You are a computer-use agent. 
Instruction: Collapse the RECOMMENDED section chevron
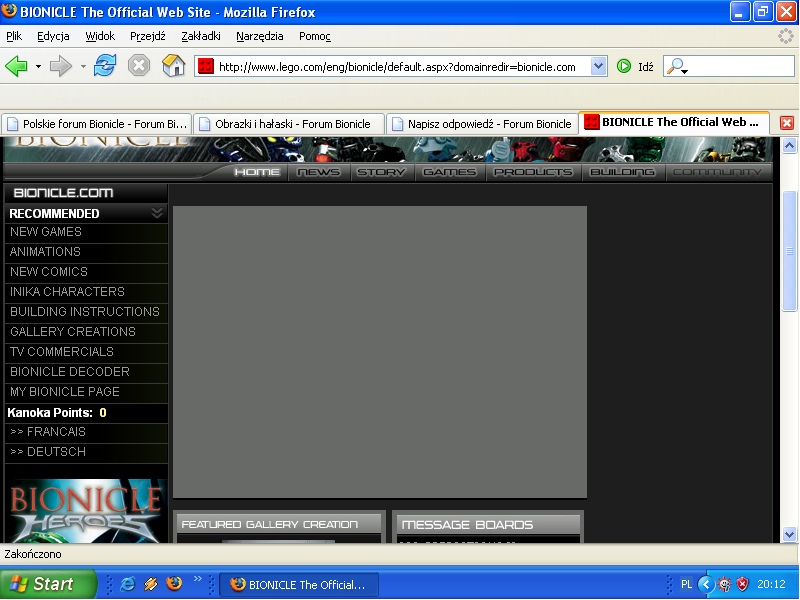[x=157, y=213]
